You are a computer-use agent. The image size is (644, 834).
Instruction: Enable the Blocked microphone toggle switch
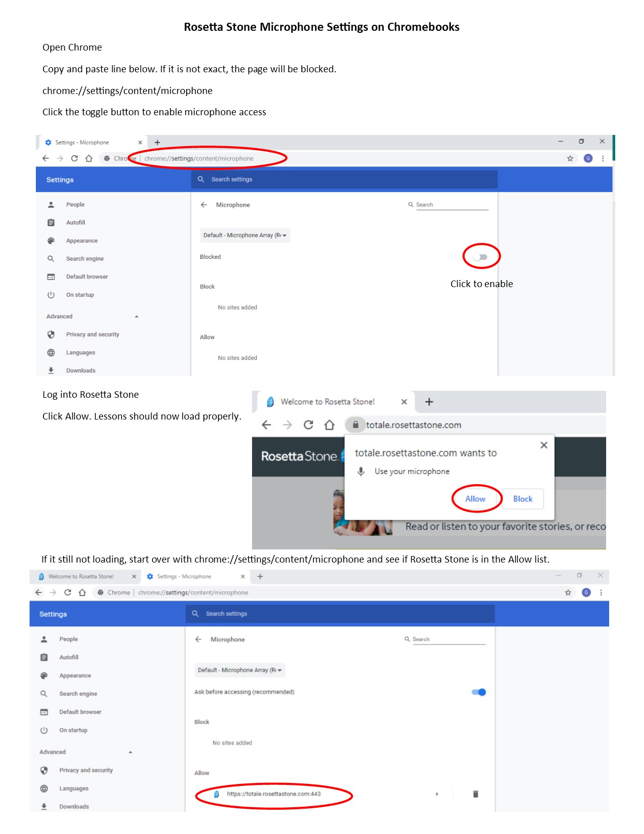pos(480,257)
